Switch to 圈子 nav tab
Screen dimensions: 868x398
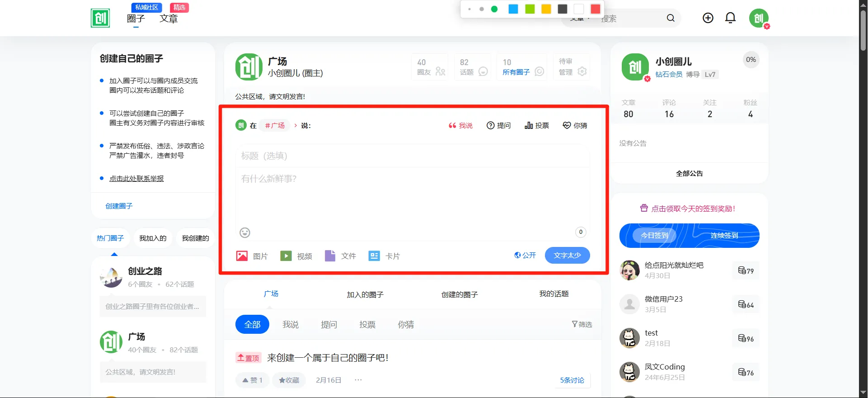136,19
